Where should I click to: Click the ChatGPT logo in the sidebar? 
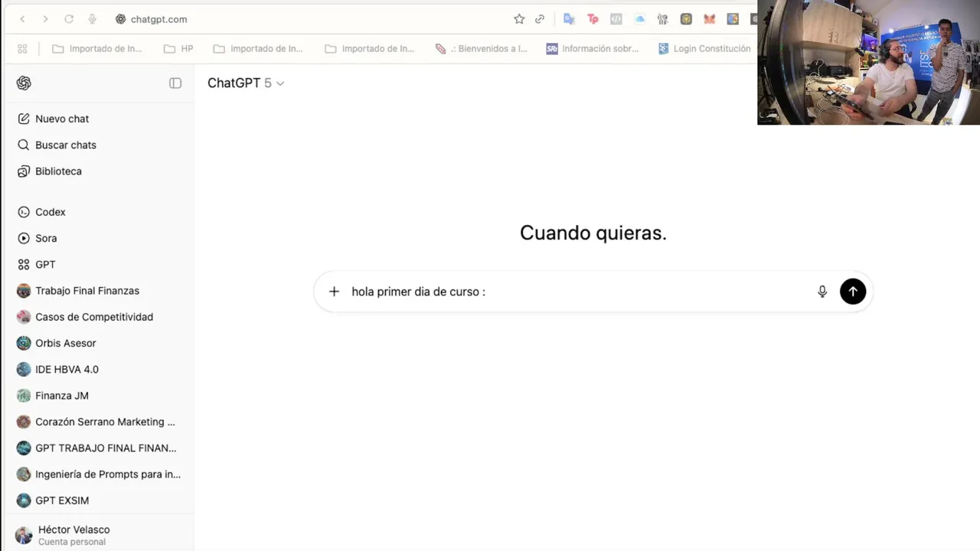click(x=24, y=83)
